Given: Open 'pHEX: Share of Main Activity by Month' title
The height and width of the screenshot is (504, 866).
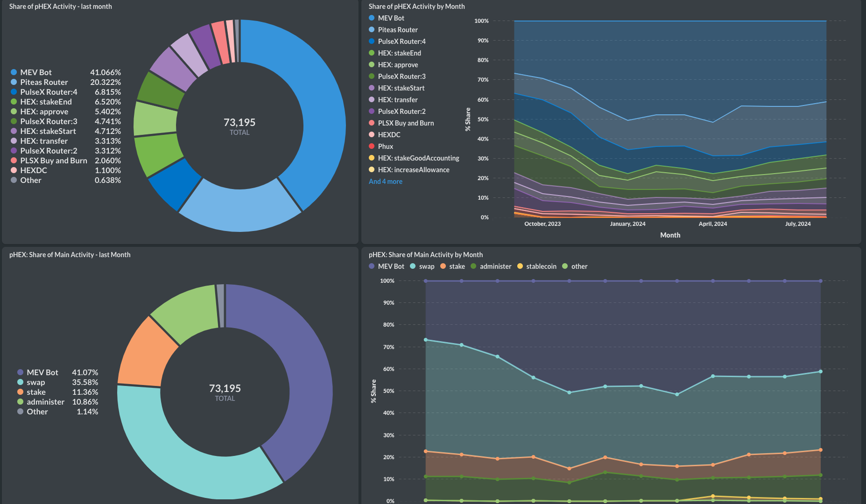Looking at the screenshot, I should point(426,255).
